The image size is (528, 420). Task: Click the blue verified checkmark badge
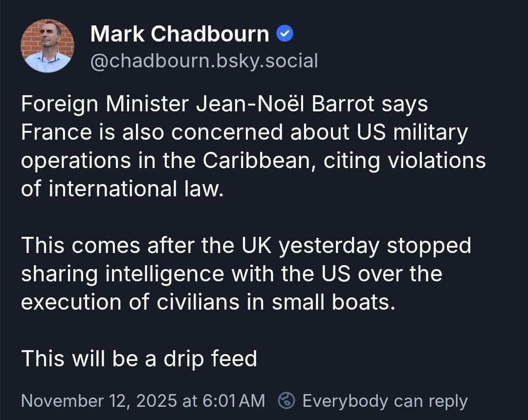coord(285,34)
